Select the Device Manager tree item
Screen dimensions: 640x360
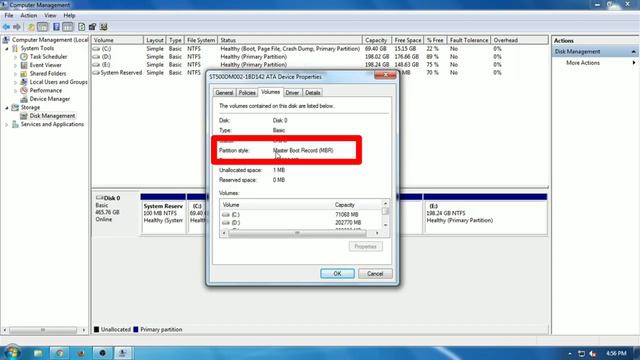coord(49,99)
